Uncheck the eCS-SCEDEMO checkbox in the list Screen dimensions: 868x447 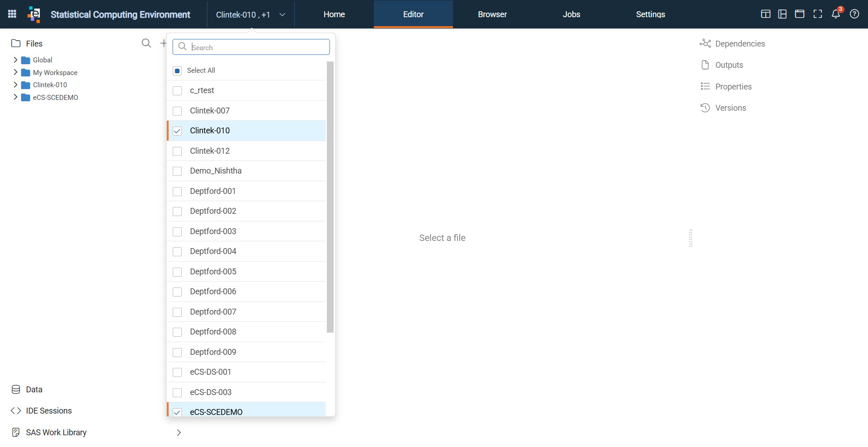point(177,412)
